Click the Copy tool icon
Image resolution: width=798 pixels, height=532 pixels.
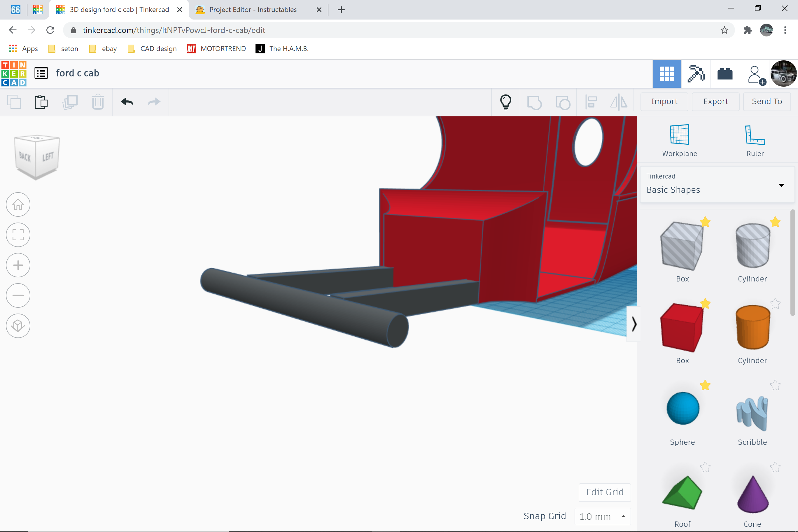14,102
